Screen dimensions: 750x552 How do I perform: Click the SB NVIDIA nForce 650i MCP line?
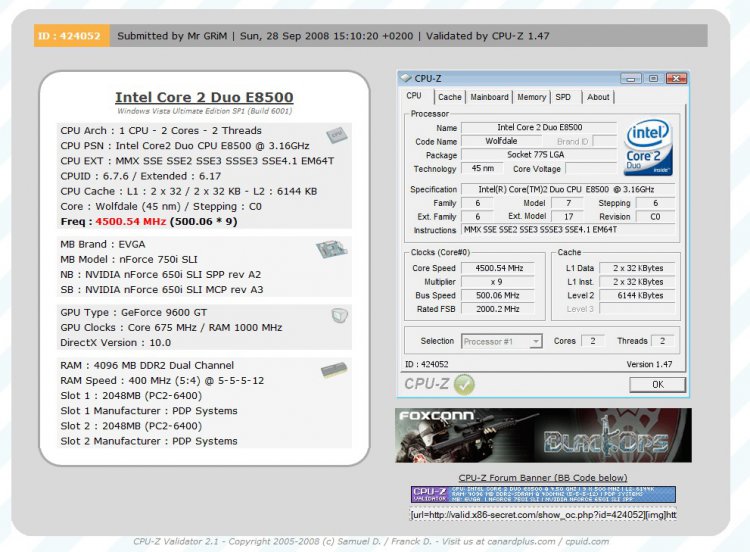(x=162, y=290)
